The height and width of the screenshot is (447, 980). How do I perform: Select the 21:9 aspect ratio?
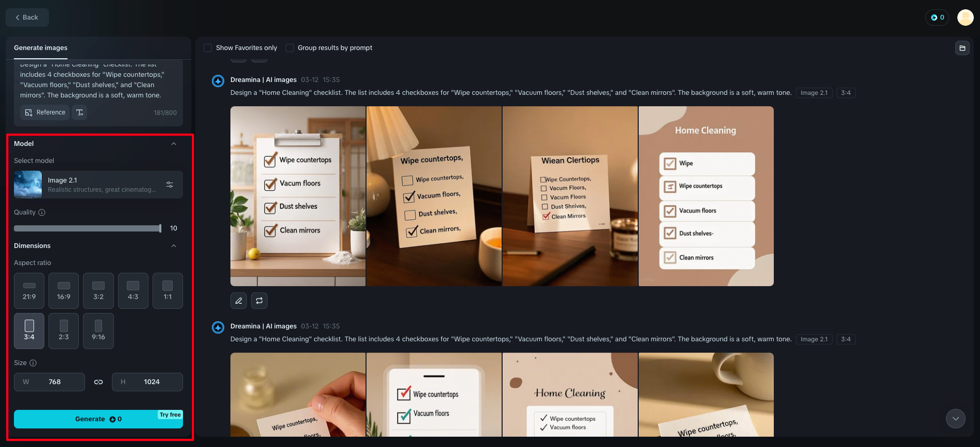[29, 291]
